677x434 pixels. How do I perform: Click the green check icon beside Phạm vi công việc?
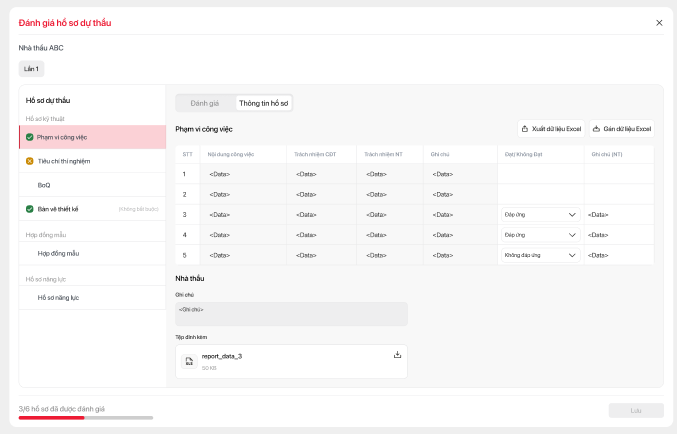[30, 137]
